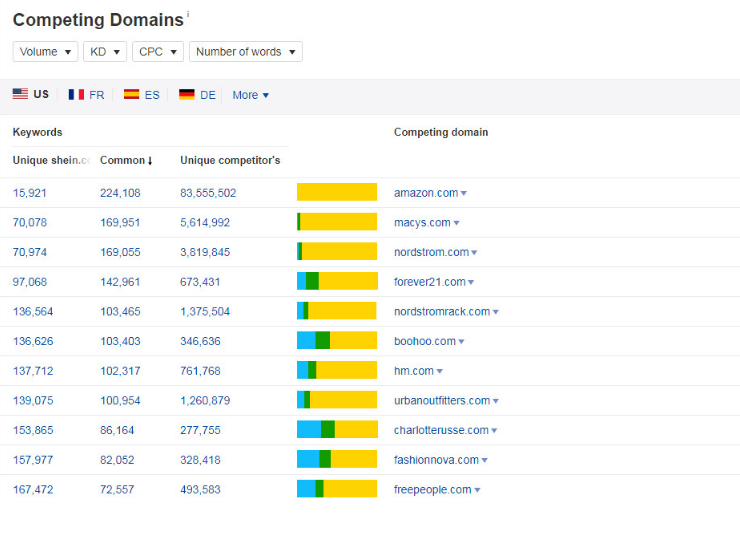Click the freepeople.com keyword overlap bar
The image size is (740, 538).
(x=337, y=489)
